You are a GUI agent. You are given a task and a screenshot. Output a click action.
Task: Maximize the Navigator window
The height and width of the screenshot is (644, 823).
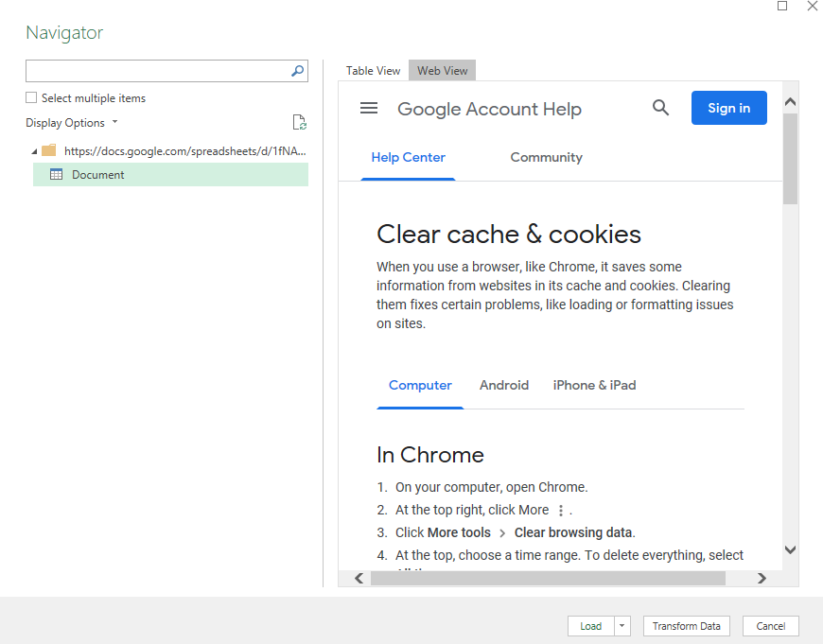782,7
